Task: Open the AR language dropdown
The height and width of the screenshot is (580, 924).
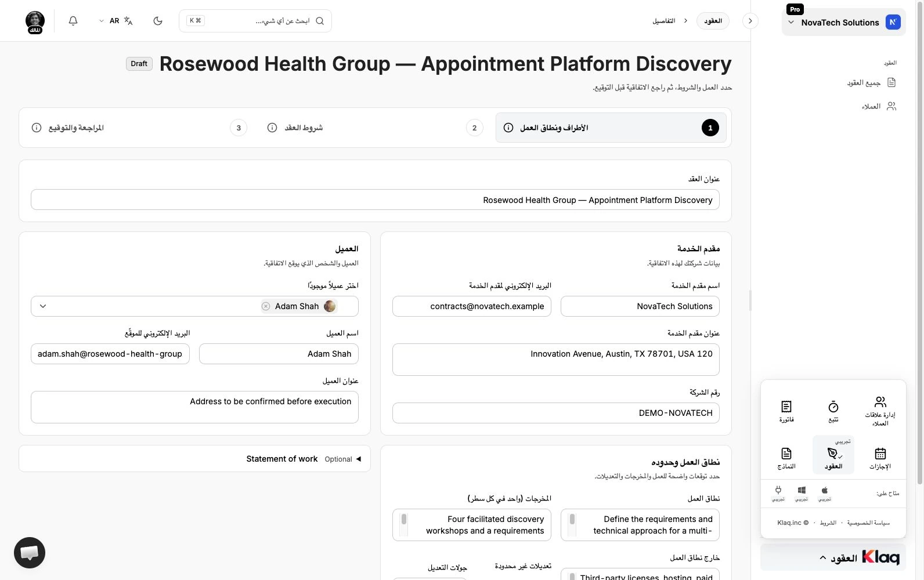Action: click(115, 21)
